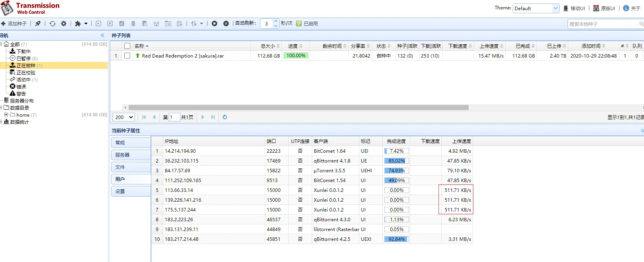644x262 pixels.
Task: Select the Red Dead Redemption 2 [sakura].rar torrent
Action: click(x=183, y=56)
